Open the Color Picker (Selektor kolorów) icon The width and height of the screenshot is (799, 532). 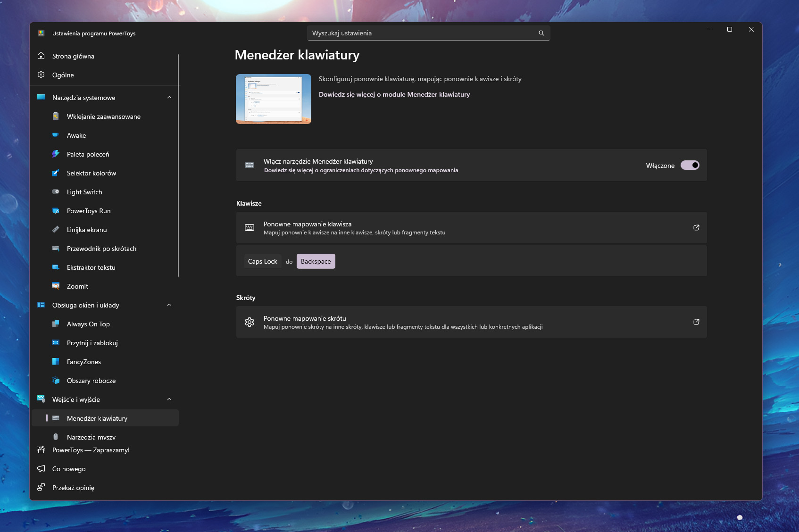56,173
